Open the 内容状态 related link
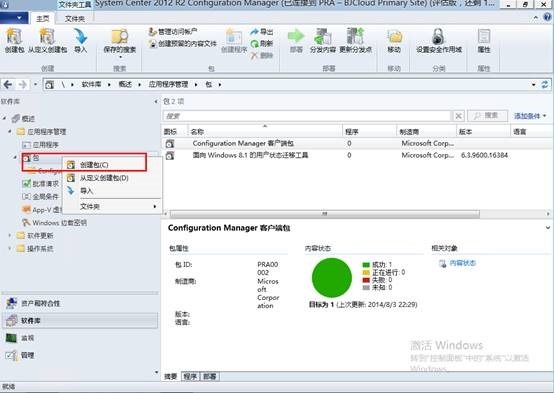This screenshot has width=554, height=393. coord(462,263)
